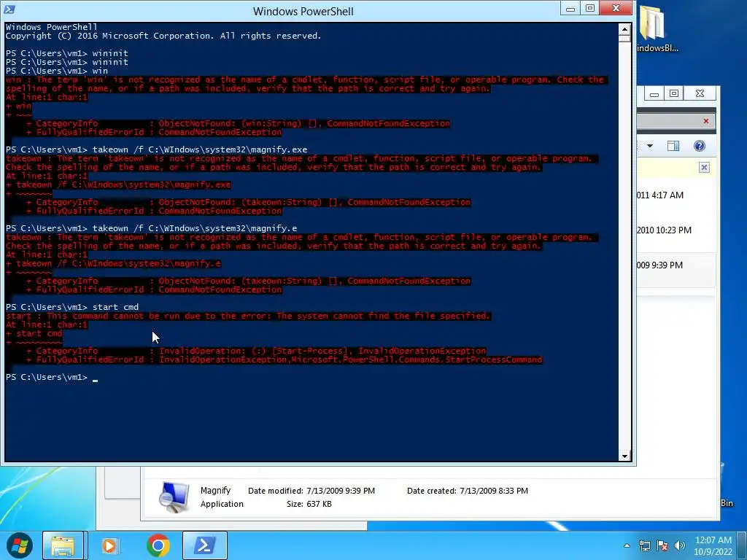Screen dimensions: 747x560
Task: Open Google Chrome from the taskbar
Action: tap(158, 545)
